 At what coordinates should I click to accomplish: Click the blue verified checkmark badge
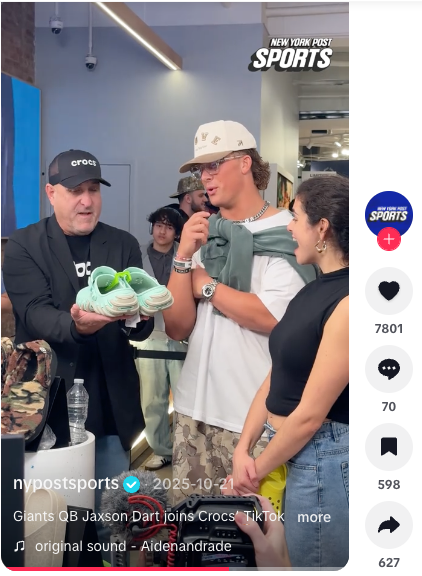[x=131, y=485]
